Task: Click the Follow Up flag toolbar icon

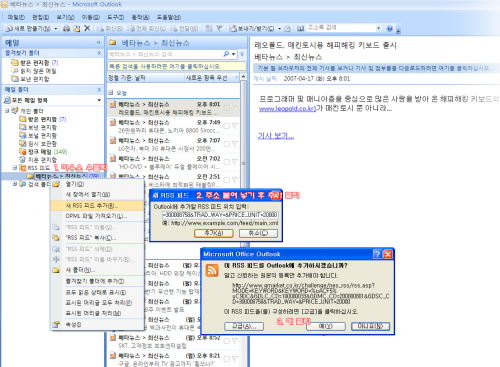Action: (x=219, y=29)
